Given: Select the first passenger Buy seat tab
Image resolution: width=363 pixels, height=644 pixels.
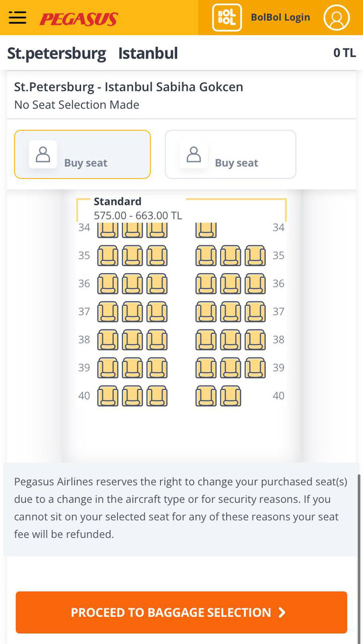Looking at the screenshot, I should tap(82, 155).
